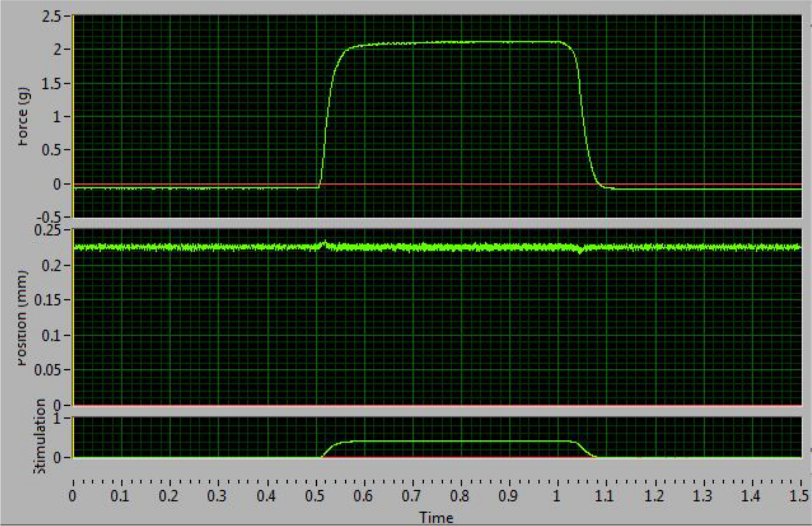Select the 1.5 end value on Time axis

coord(799,496)
